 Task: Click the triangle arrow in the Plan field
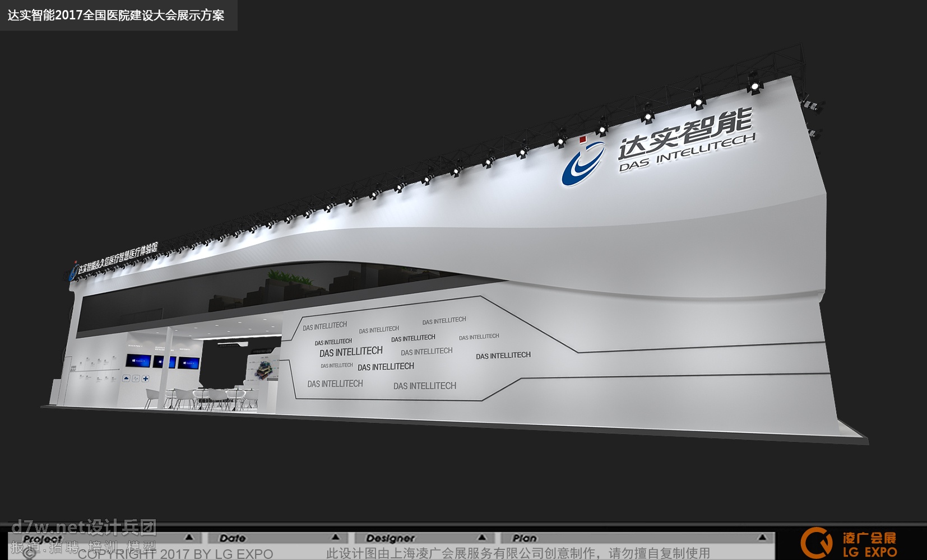pyautogui.click(x=762, y=538)
